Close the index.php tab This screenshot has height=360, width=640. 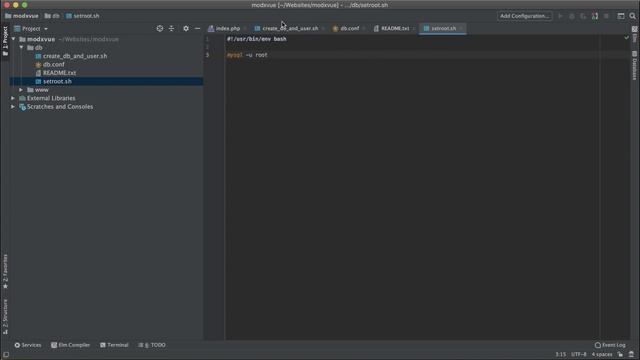click(244, 29)
